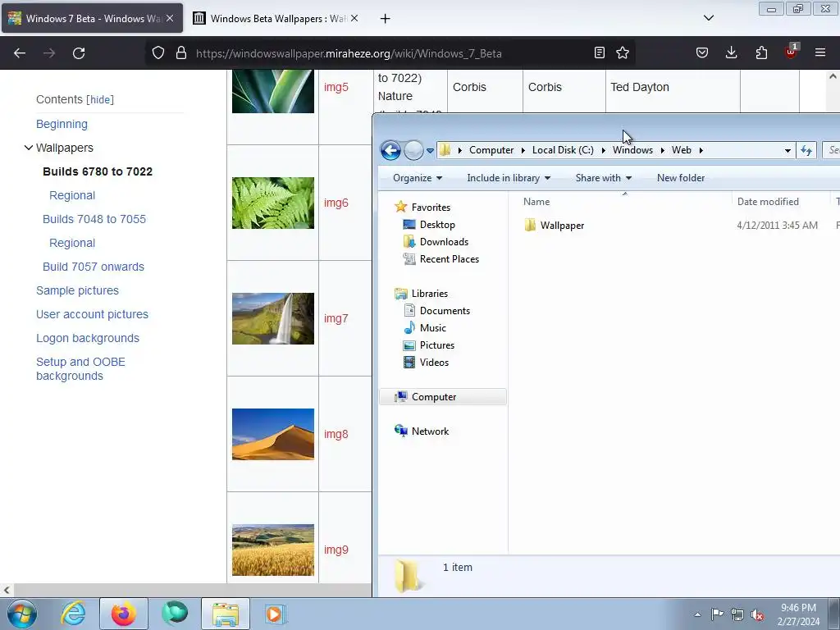Open Explorer recent locations dropdown arrow
The height and width of the screenshot is (630, 840).
(x=430, y=151)
